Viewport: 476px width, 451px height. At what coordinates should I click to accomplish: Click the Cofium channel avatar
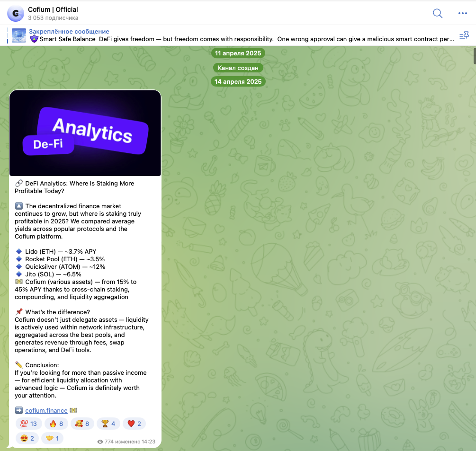point(16,13)
